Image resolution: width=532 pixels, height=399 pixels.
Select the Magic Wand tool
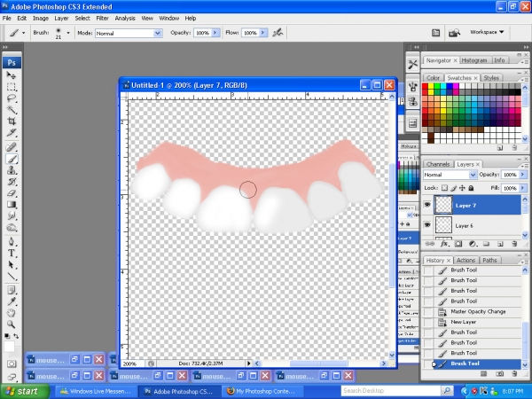point(12,110)
